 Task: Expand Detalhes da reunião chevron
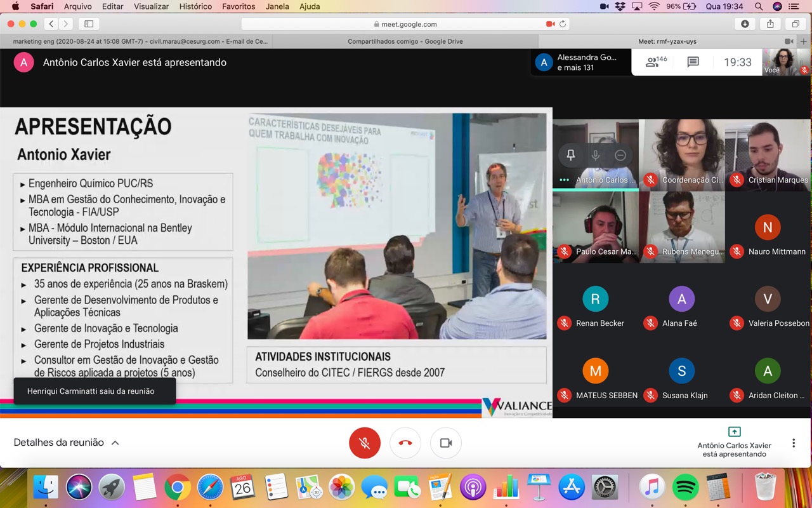115,443
